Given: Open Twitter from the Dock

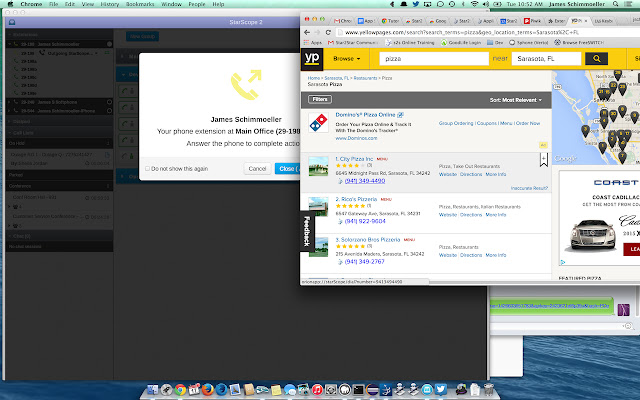Looking at the screenshot, I should tap(440, 390).
